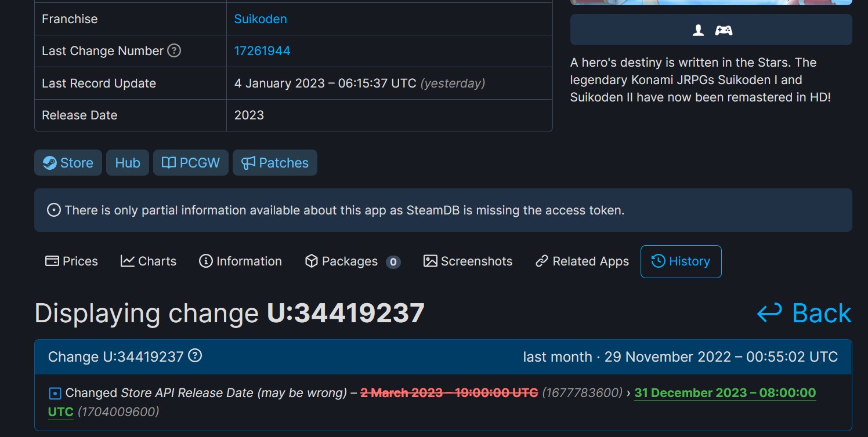
Task: Select the History tab
Action: pyautogui.click(x=681, y=261)
